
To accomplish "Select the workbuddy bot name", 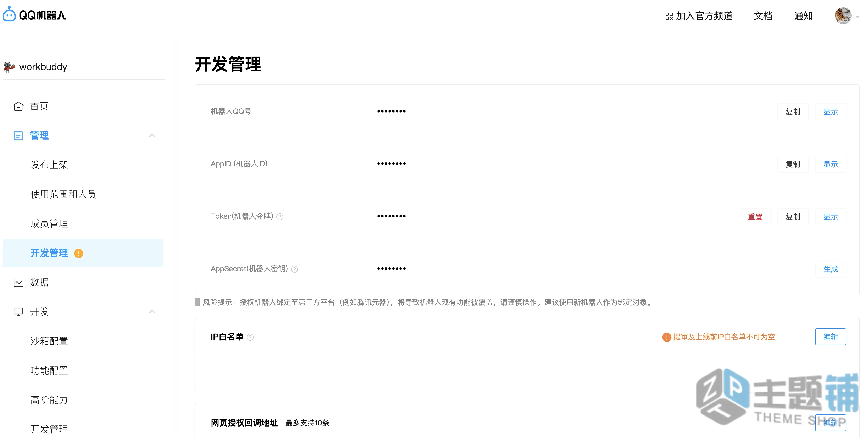I will coord(43,67).
